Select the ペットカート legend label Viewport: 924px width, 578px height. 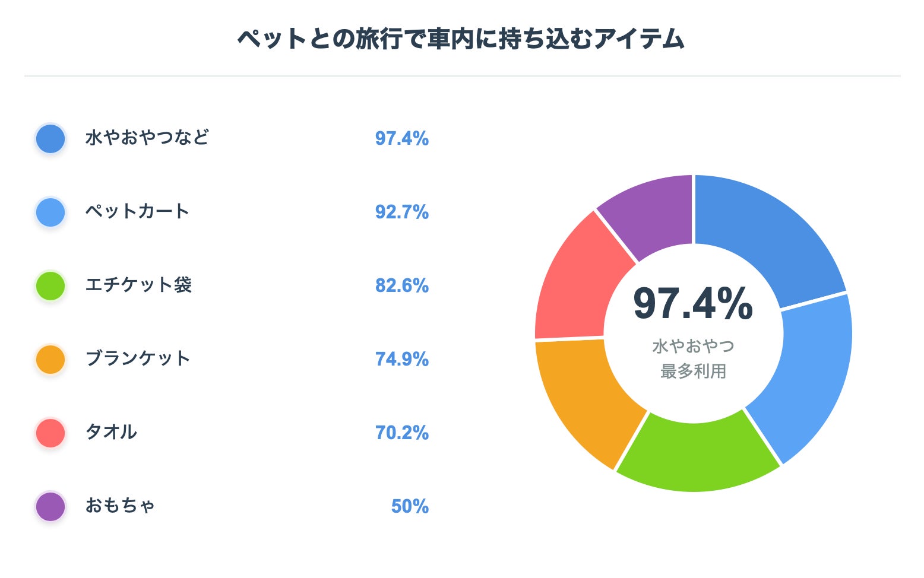pyautogui.click(x=137, y=211)
